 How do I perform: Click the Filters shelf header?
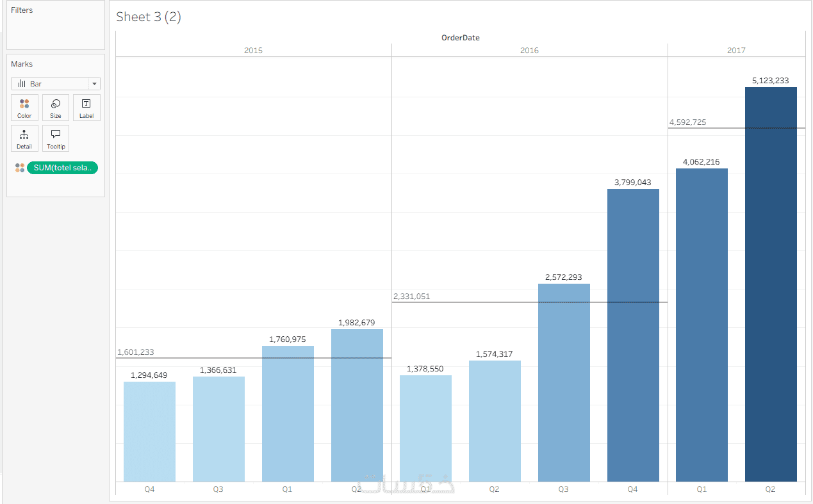(x=22, y=10)
